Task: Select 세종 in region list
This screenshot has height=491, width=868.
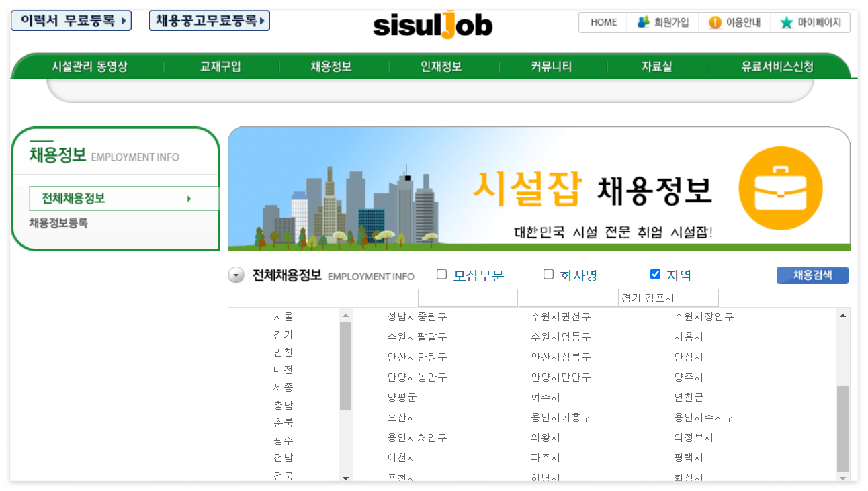Action: [x=284, y=387]
